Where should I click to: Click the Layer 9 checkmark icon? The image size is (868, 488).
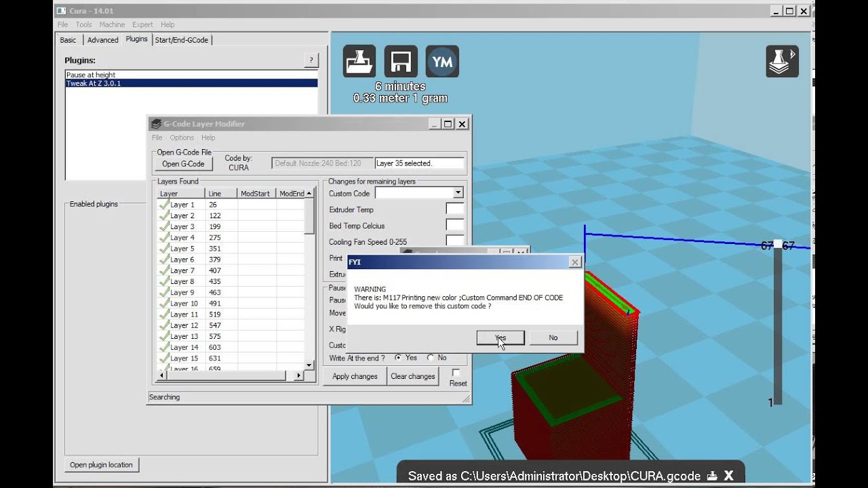click(163, 292)
